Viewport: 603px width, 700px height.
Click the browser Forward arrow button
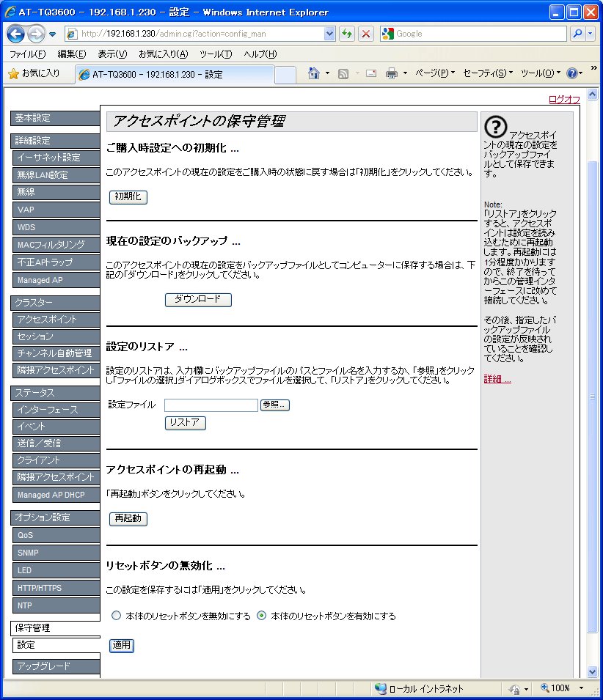(x=36, y=34)
